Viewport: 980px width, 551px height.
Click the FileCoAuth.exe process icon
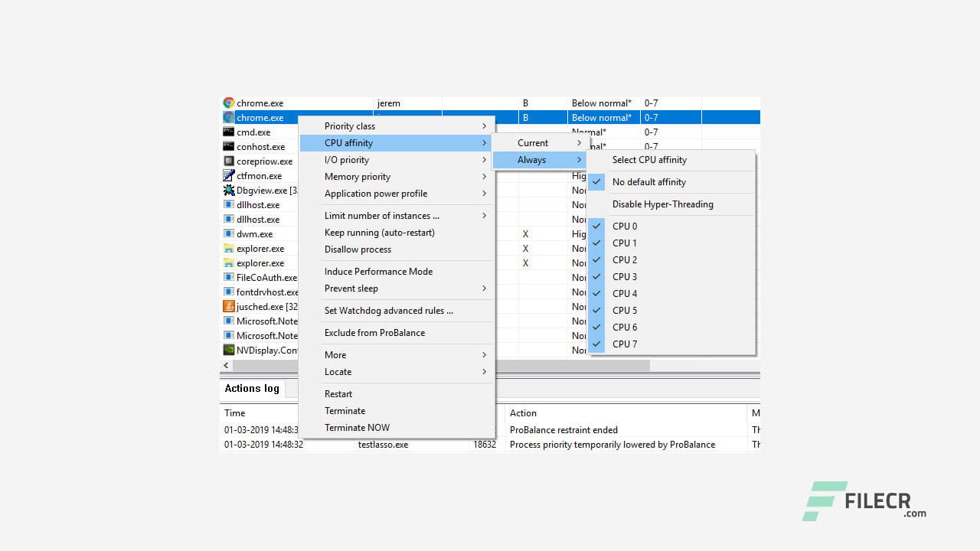pyautogui.click(x=228, y=277)
